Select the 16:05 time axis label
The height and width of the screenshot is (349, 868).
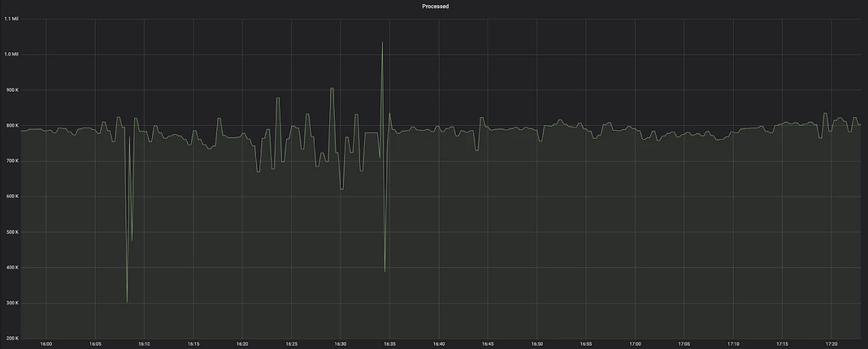coord(95,343)
